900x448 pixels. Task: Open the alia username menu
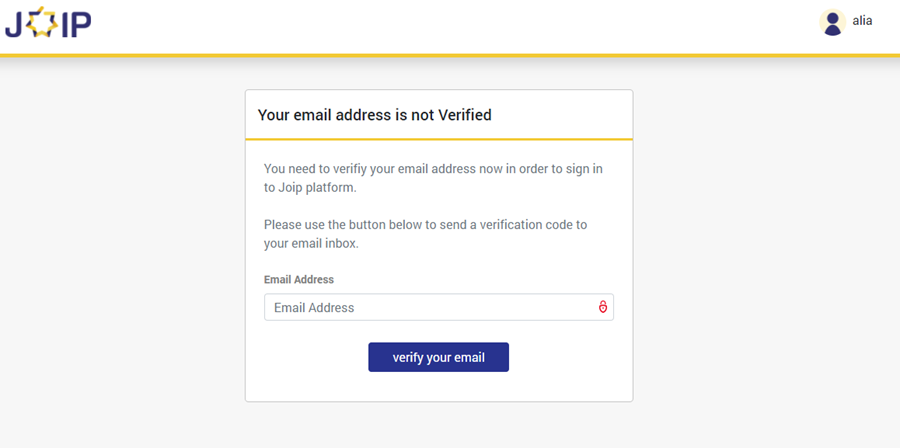pos(862,21)
